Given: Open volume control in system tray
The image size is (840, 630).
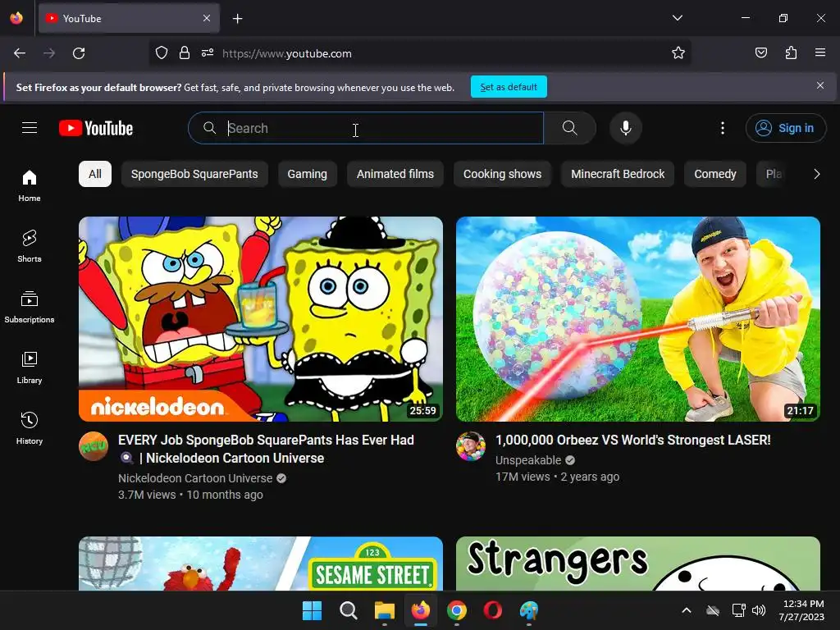Looking at the screenshot, I should pyautogui.click(x=759, y=610).
